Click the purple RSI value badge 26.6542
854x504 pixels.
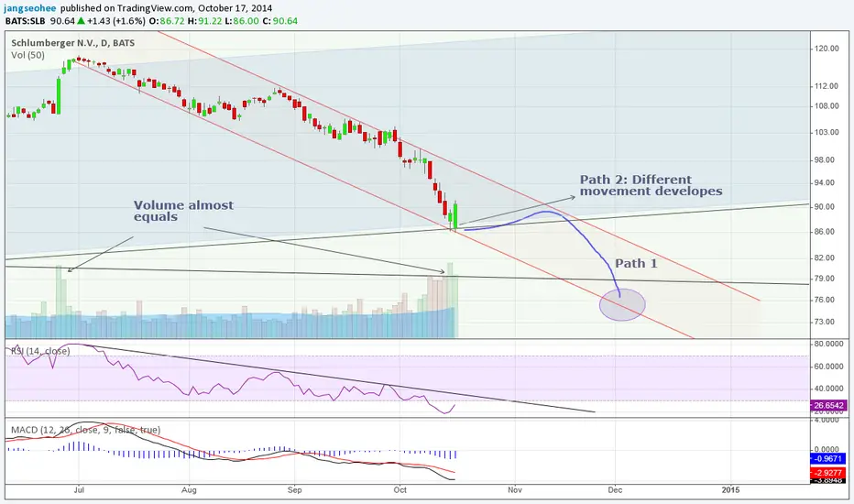[829, 406]
